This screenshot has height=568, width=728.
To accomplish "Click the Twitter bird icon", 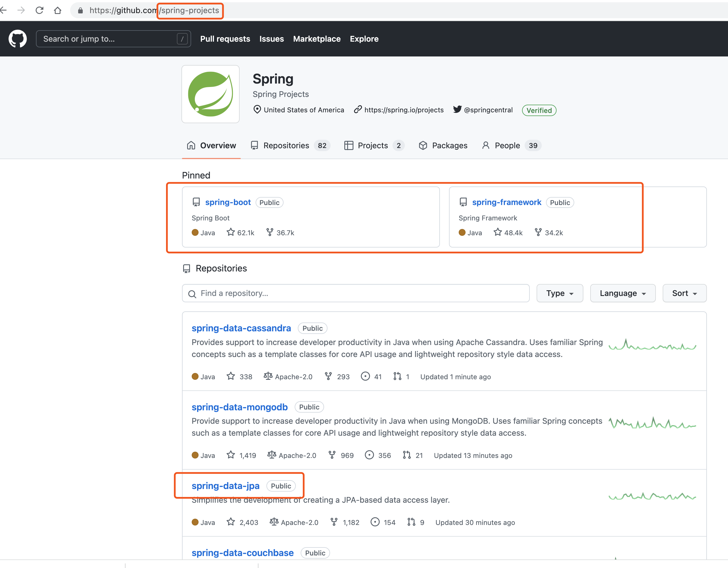I will tap(457, 109).
